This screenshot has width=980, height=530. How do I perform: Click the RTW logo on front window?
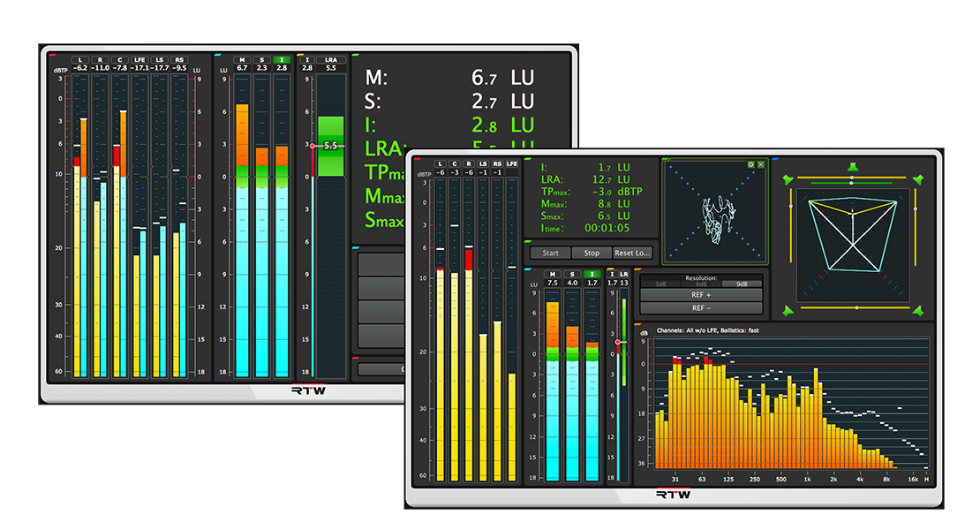click(674, 495)
